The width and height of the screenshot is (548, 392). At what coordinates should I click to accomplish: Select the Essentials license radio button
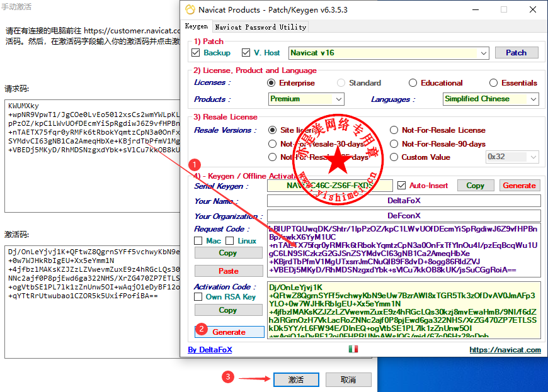(x=493, y=82)
